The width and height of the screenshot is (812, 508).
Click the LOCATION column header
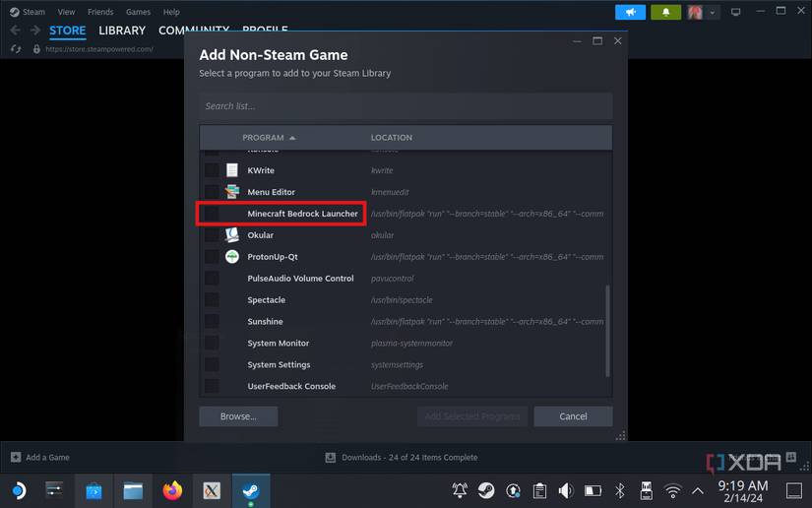(x=392, y=138)
